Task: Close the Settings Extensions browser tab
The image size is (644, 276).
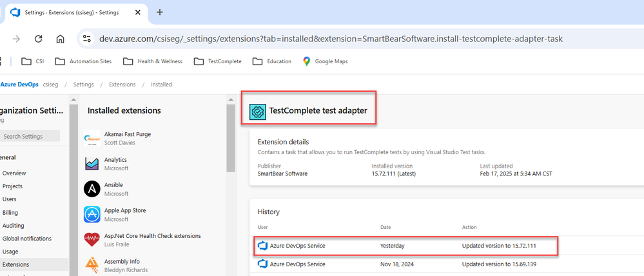Action: click(x=137, y=12)
